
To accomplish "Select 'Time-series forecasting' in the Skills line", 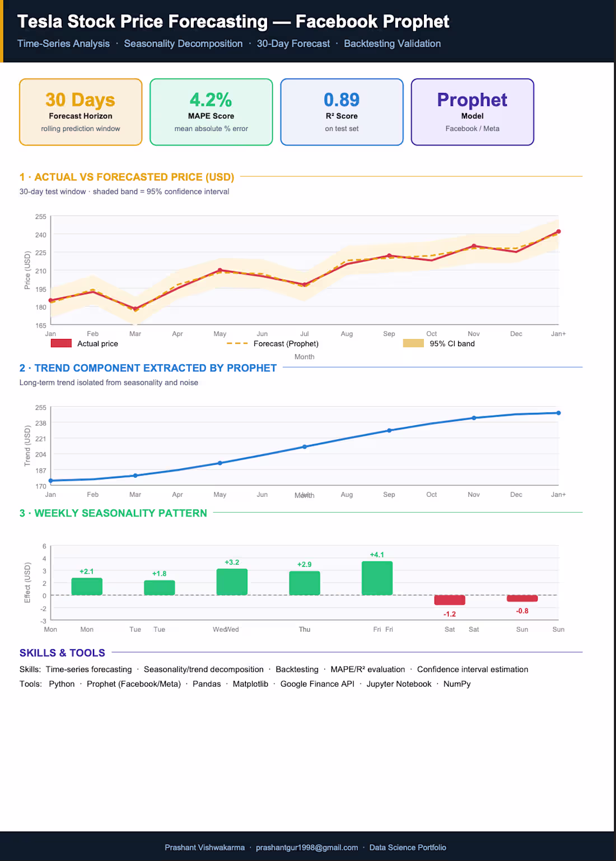I will click(x=88, y=669).
